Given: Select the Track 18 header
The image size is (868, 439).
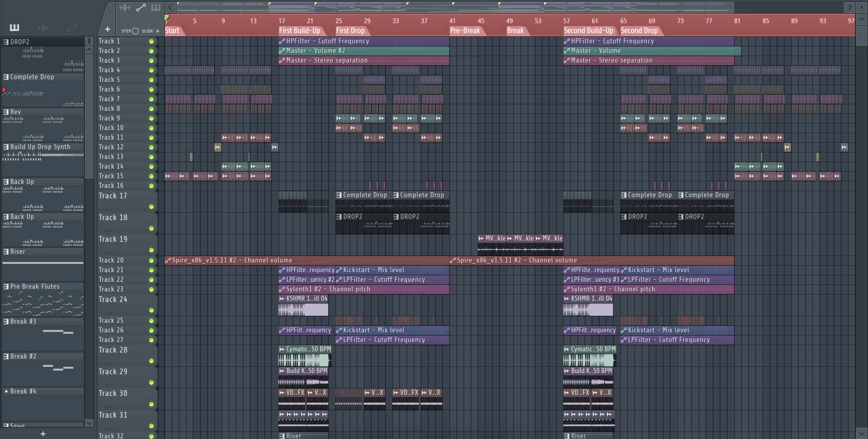Looking at the screenshot, I should 127,223.
